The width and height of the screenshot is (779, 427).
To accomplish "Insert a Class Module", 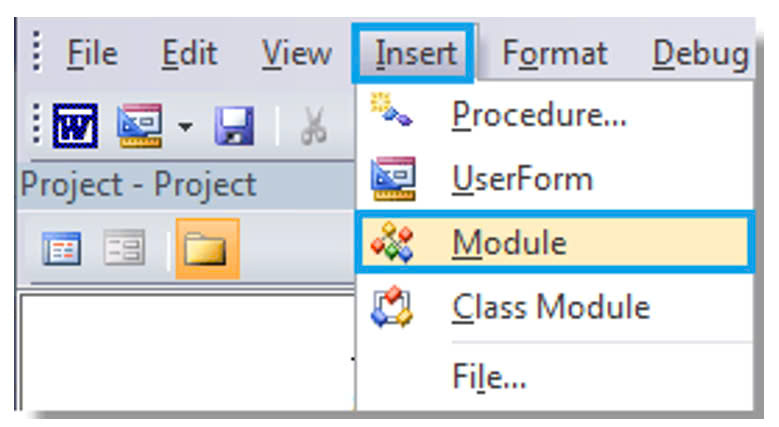I will coord(550,307).
